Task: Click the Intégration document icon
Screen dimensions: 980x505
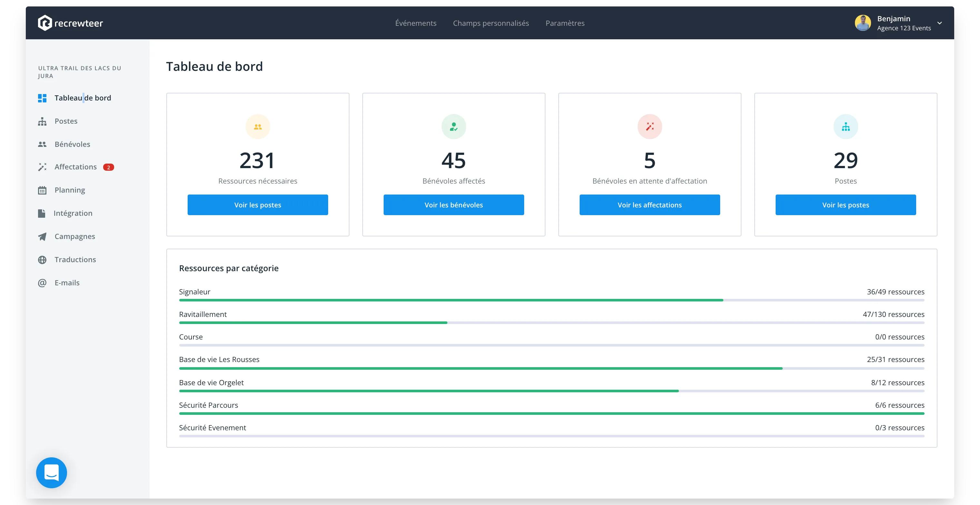Action: [42, 213]
